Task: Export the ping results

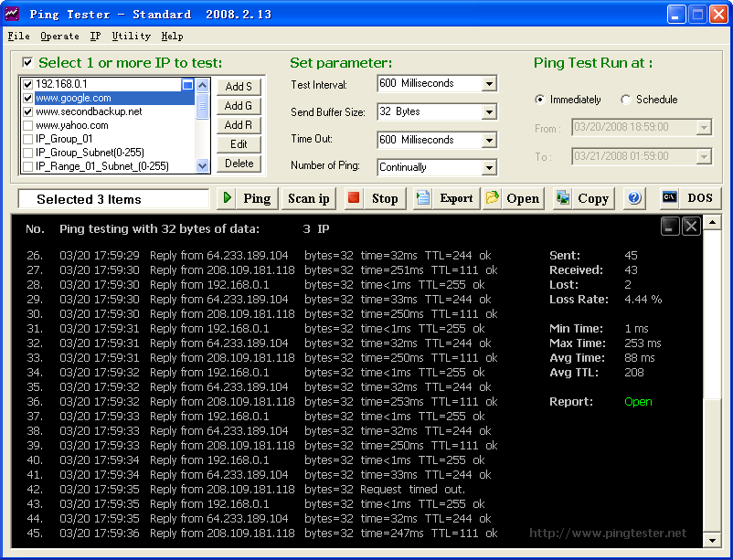Action: coord(444,198)
